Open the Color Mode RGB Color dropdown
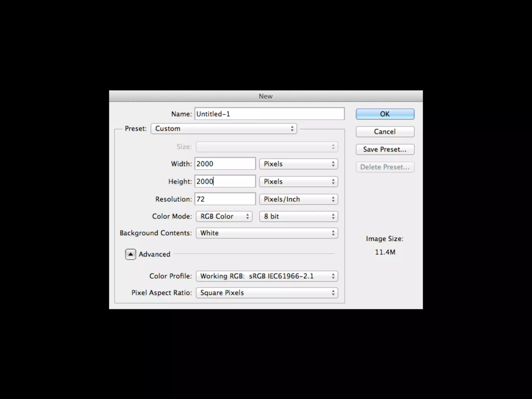Screen dimensions: 532x399 pyautogui.click(x=224, y=216)
